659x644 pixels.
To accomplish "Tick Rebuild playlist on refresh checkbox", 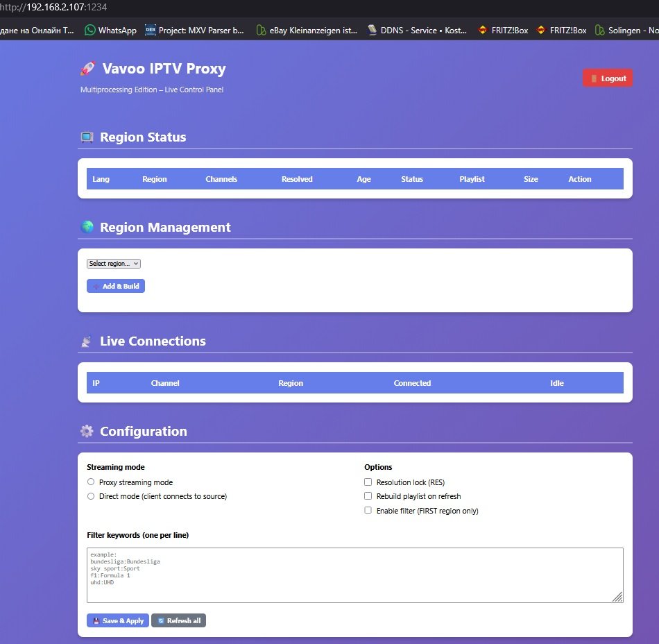I will [368, 495].
